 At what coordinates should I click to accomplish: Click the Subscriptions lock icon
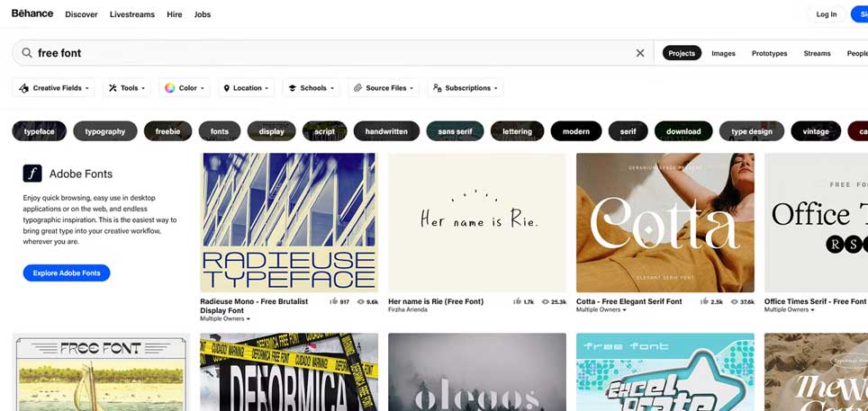(438, 88)
